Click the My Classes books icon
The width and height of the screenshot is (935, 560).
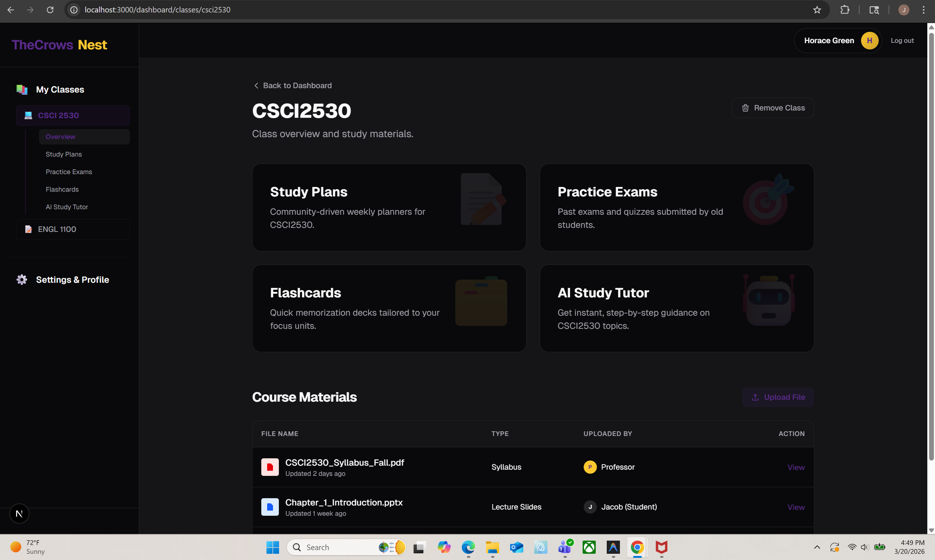[22, 90]
